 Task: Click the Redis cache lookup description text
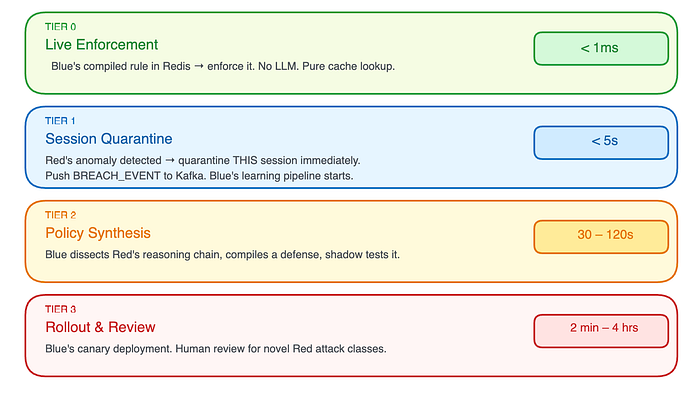point(223,66)
